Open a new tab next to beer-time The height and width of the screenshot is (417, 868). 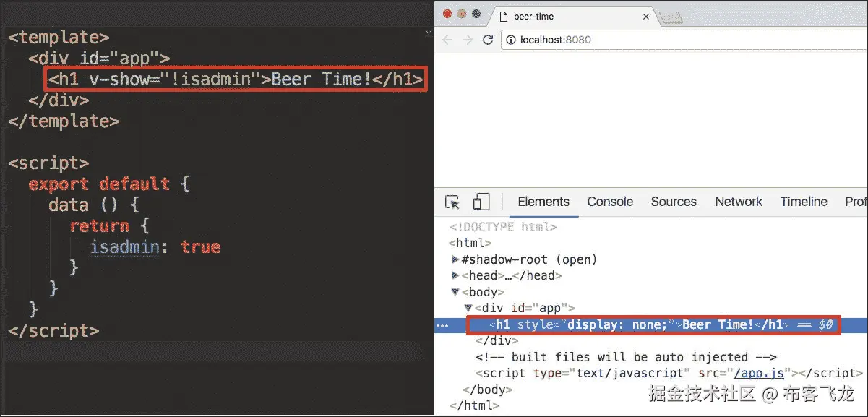tap(670, 17)
